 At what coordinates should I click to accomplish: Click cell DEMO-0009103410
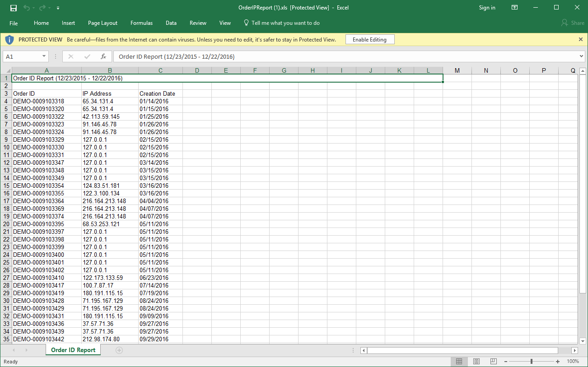pos(47,278)
